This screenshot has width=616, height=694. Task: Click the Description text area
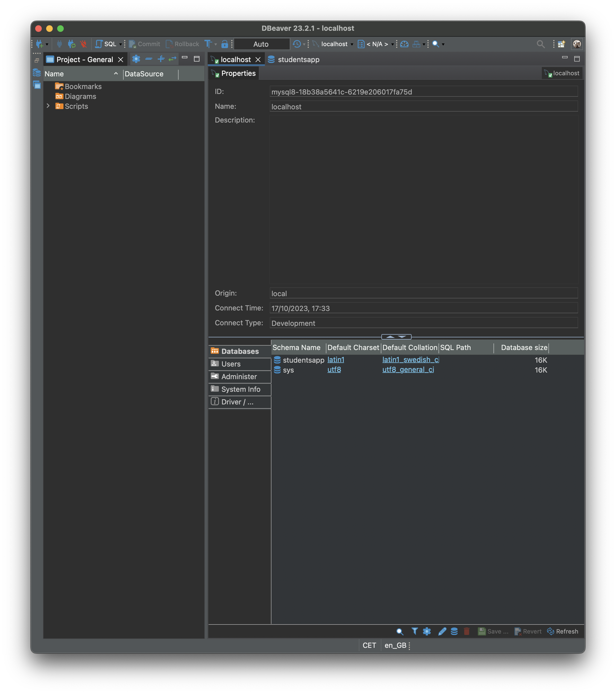[x=423, y=199]
